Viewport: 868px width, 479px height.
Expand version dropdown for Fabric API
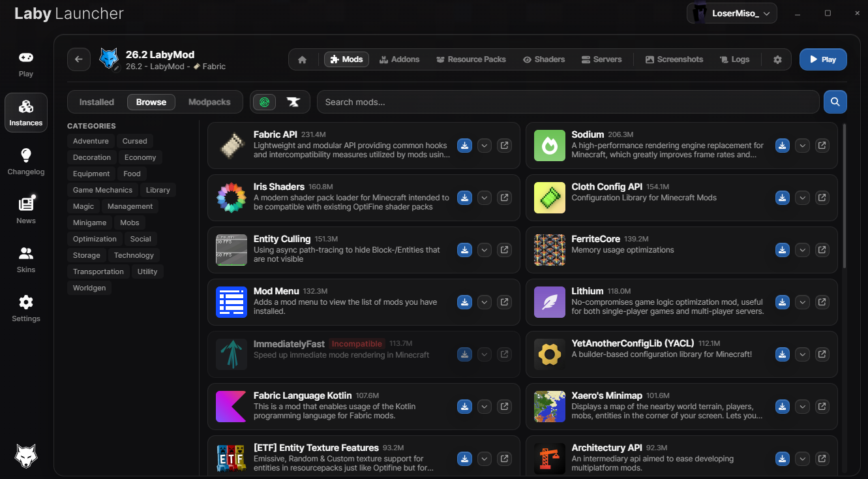[484, 146]
